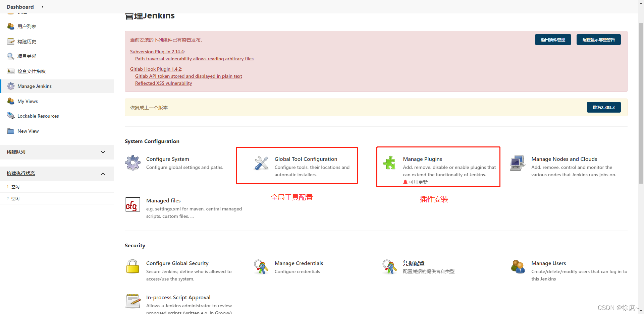Click the My Views sidebar icon
Screen dimensions: 644x314
[x=11, y=101]
